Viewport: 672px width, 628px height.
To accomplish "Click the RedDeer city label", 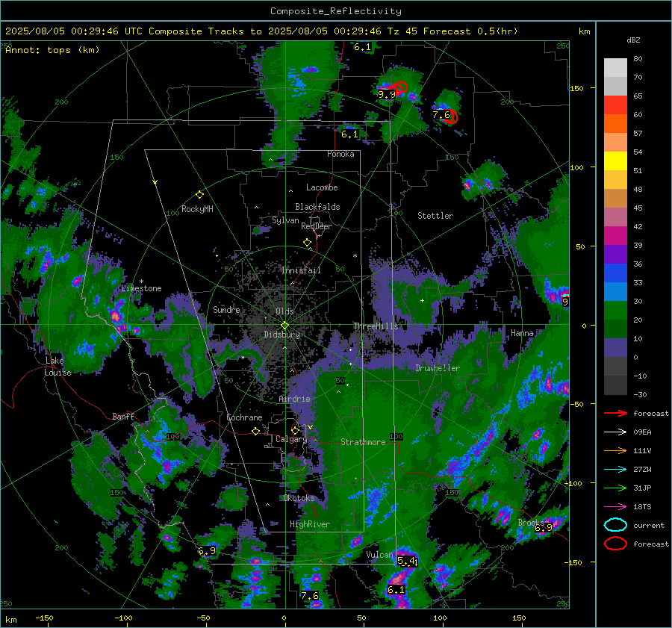I will (317, 226).
